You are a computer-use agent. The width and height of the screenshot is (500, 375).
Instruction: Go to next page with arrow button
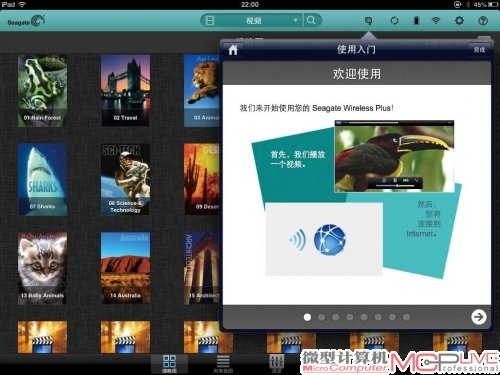(x=479, y=317)
